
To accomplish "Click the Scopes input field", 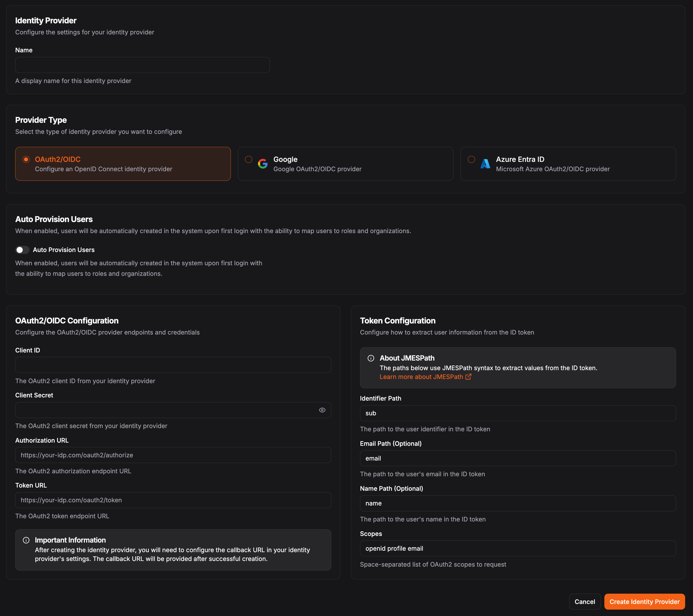I will click(x=518, y=548).
